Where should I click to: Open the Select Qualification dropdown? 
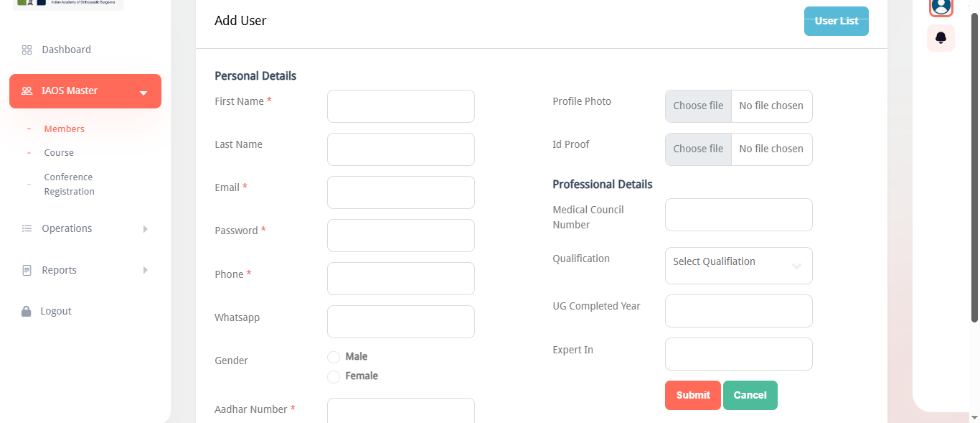pyautogui.click(x=738, y=266)
